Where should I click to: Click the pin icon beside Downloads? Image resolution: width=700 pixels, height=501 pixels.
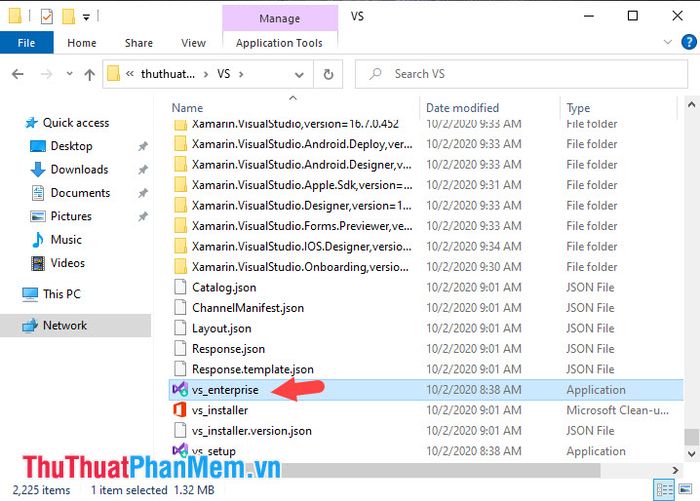coord(143,170)
